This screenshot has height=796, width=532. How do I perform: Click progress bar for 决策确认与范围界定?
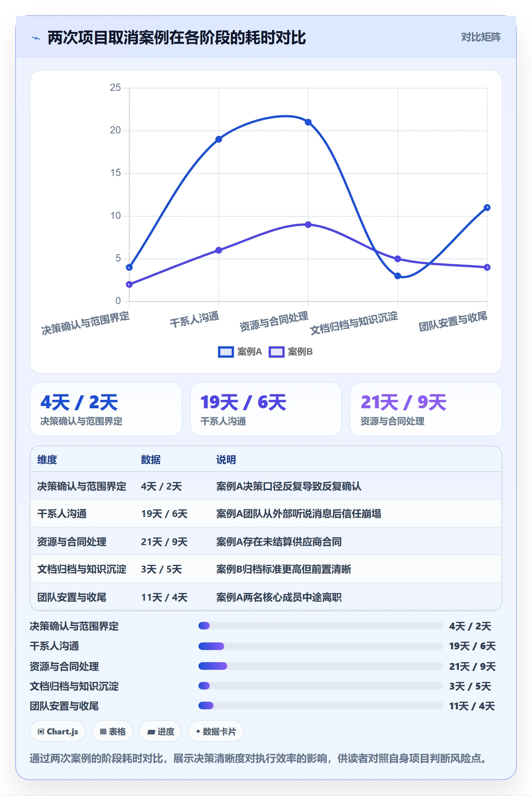pyautogui.click(x=321, y=626)
